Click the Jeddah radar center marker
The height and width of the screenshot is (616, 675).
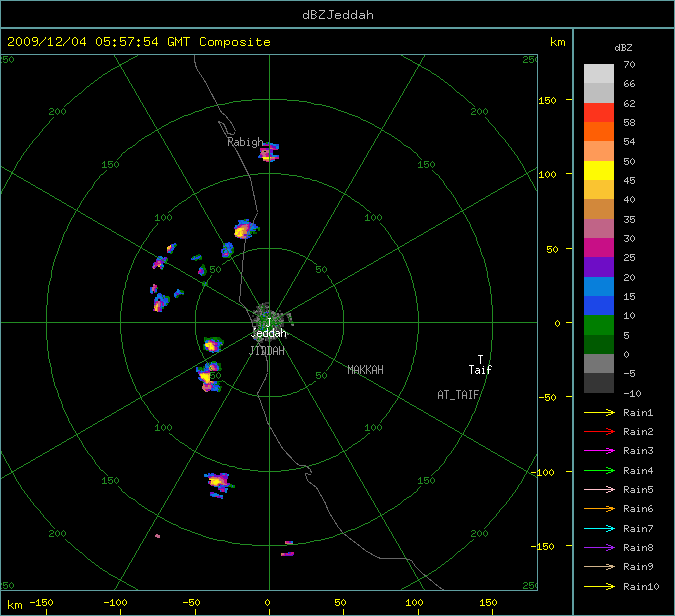(268, 322)
